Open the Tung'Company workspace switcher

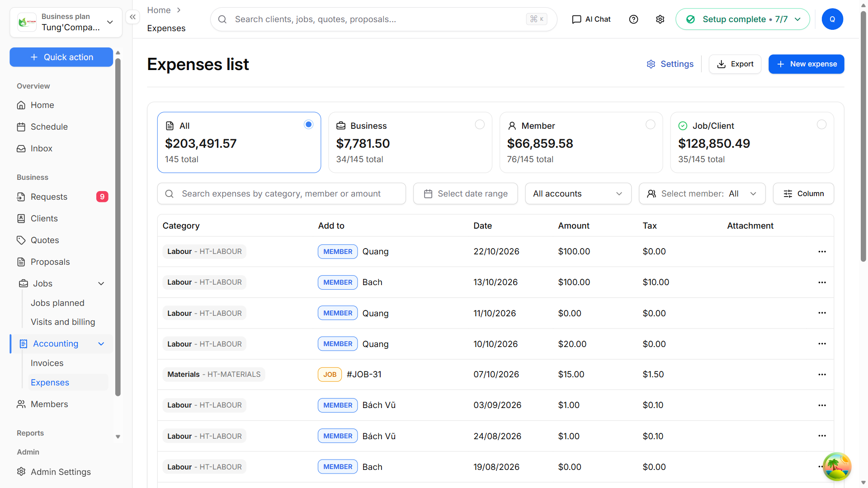66,22
